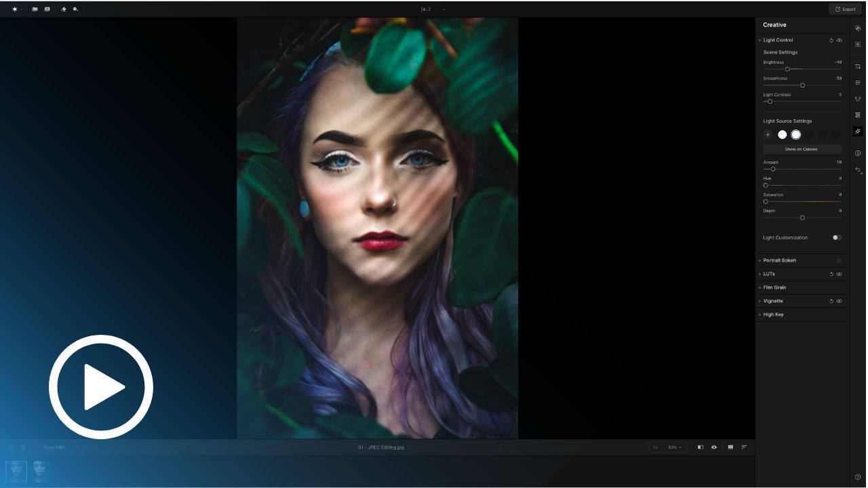Toggle Vignette visibility eye
Image resolution: width=868 pixels, height=488 pixels.
[839, 302]
